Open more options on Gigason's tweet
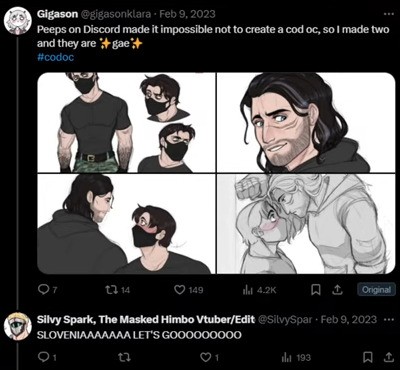This screenshot has width=400, height=370. (389, 14)
